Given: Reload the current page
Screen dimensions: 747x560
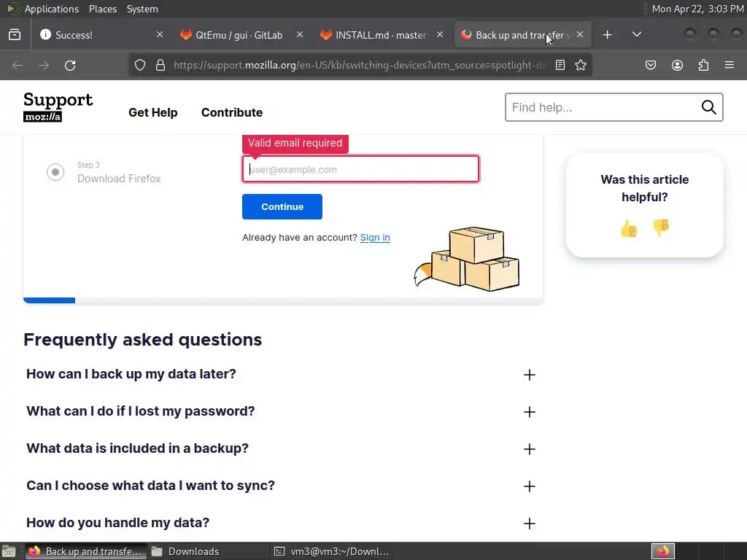Looking at the screenshot, I should coord(70,65).
